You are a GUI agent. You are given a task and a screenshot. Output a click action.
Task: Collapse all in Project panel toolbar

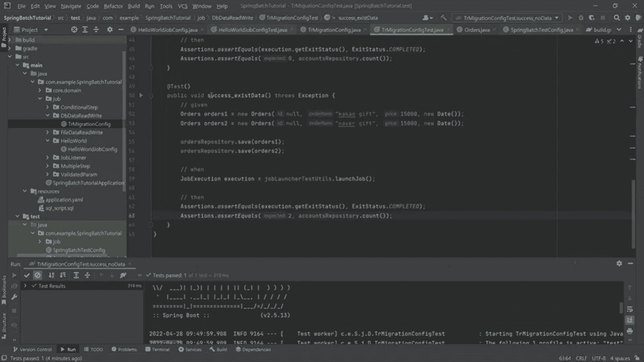click(x=96, y=29)
